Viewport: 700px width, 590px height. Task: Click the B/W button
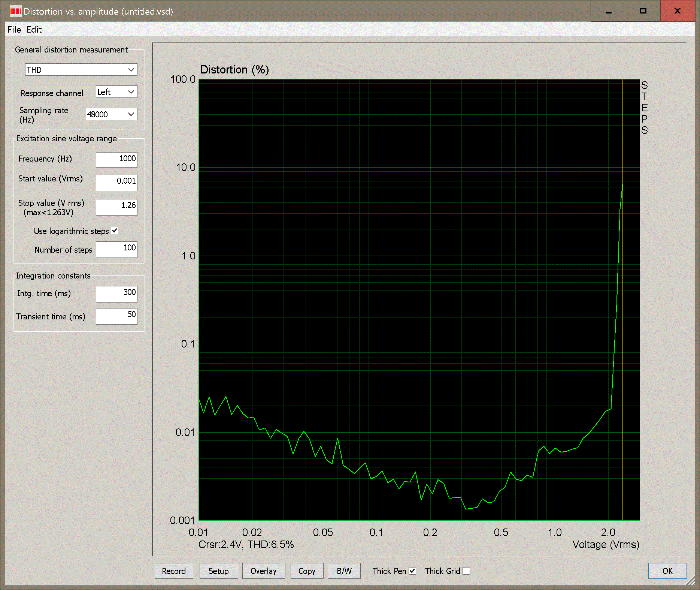344,571
